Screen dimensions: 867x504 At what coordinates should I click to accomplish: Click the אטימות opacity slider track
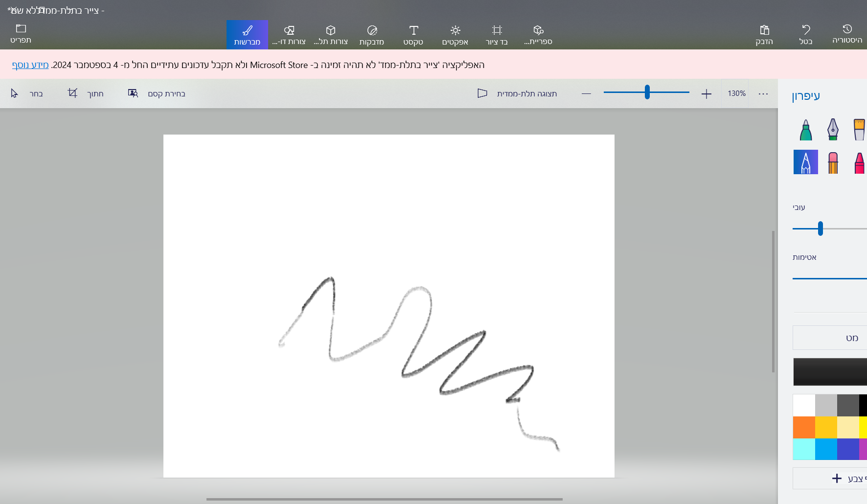(x=830, y=278)
